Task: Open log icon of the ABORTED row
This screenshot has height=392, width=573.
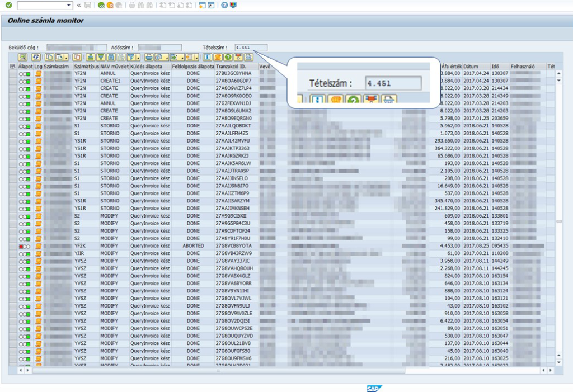Action: [39, 246]
